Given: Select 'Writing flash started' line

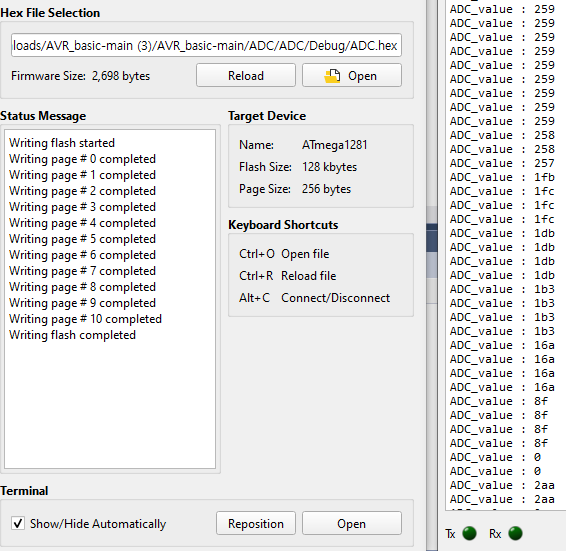Looking at the screenshot, I should [x=62, y=143].
